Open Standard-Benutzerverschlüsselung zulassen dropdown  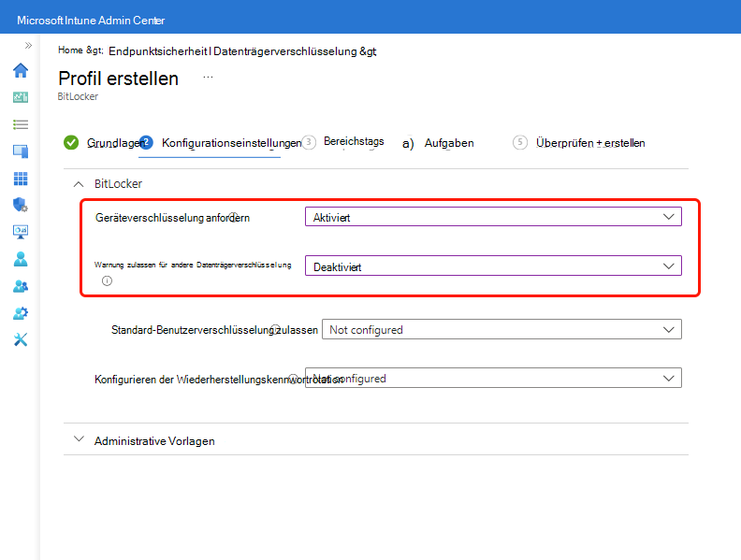(x=501, y=329)
